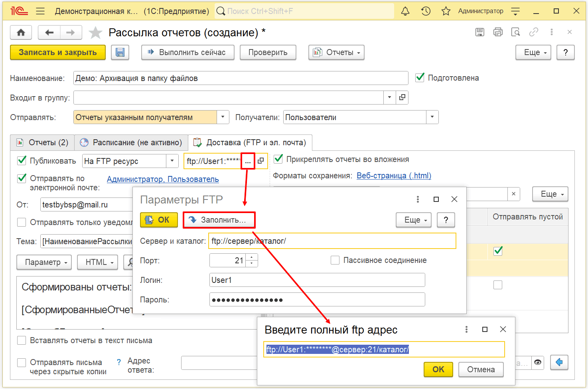Click Сервер и каталог input field
Image resolution: width=588 pixels, height=389 pixels.
(x=332, y=241)
